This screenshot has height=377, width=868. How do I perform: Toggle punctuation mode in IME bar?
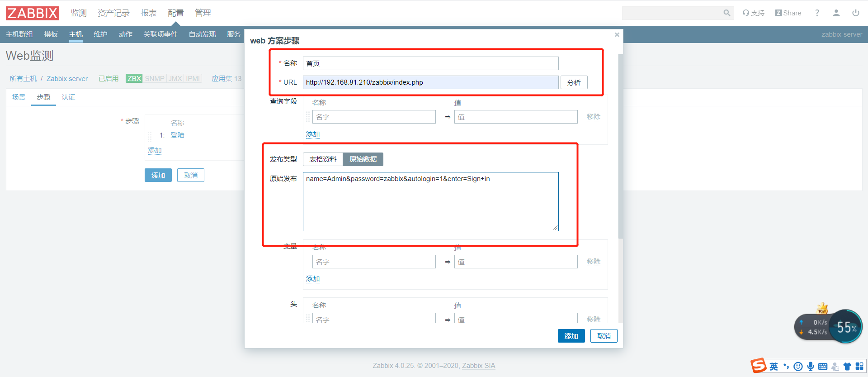click(786, 367)
